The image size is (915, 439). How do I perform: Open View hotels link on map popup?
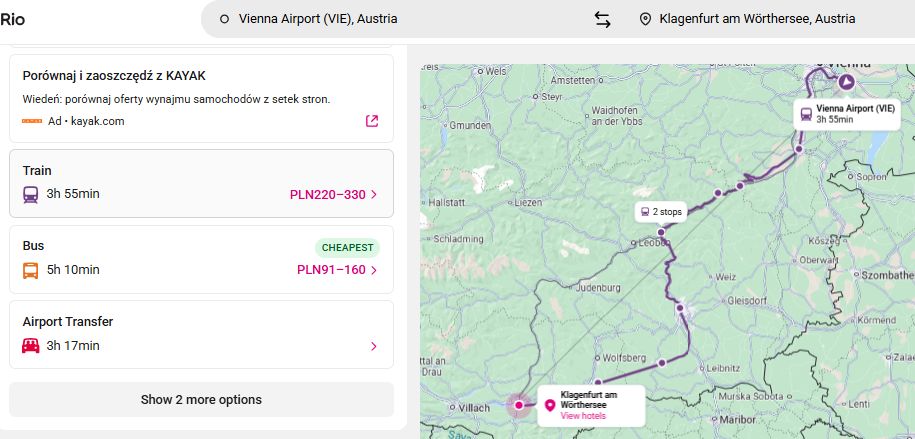pyautogui.click(x=583, y=416)
